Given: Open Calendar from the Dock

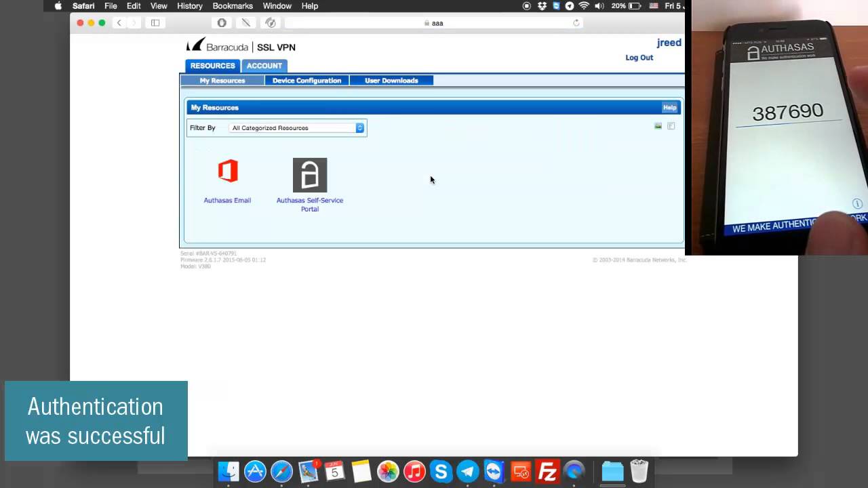Looking at the screenshot, I should 335,471.
